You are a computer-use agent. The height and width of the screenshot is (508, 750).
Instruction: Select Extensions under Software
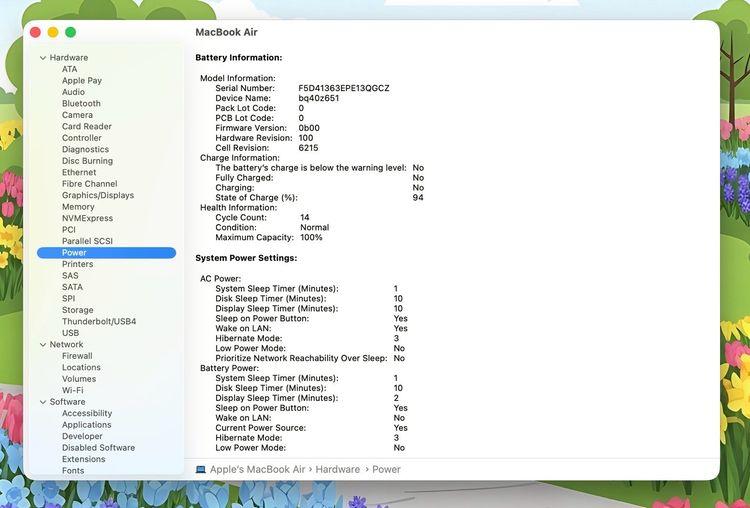click(84, 459)
